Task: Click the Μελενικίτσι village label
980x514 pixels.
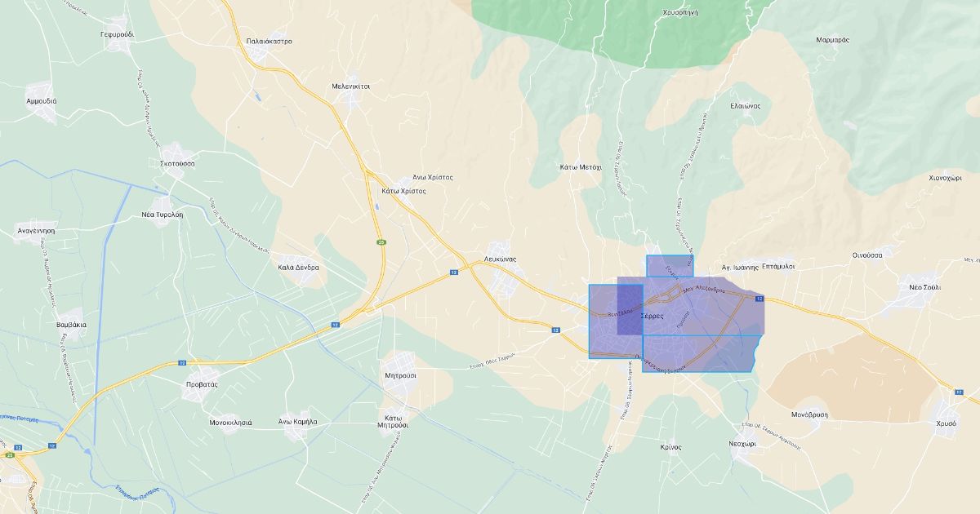Action: 351,85
